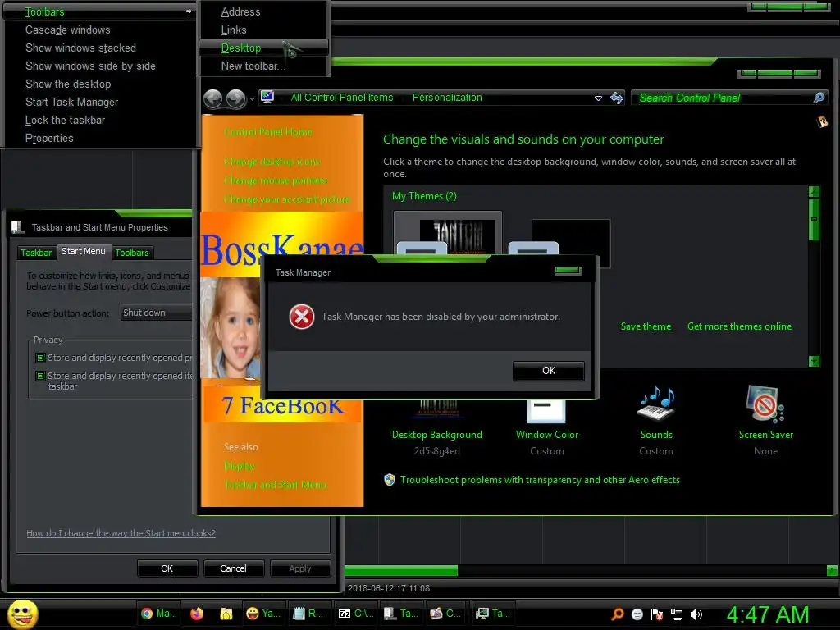Select Show the desktop menu item
Viewport: 840px width, 630px height.
pyautogui.click(x=99, y=84)
